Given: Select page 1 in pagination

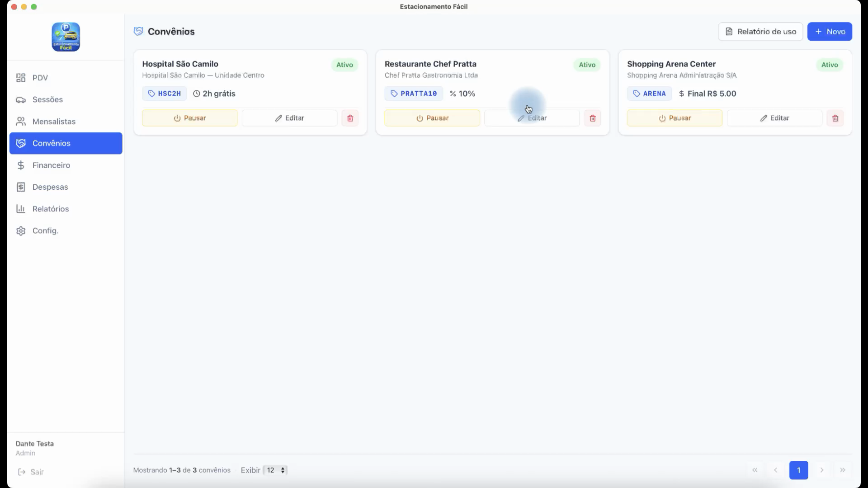Looking at the screenshot, I should click(799, 470).
